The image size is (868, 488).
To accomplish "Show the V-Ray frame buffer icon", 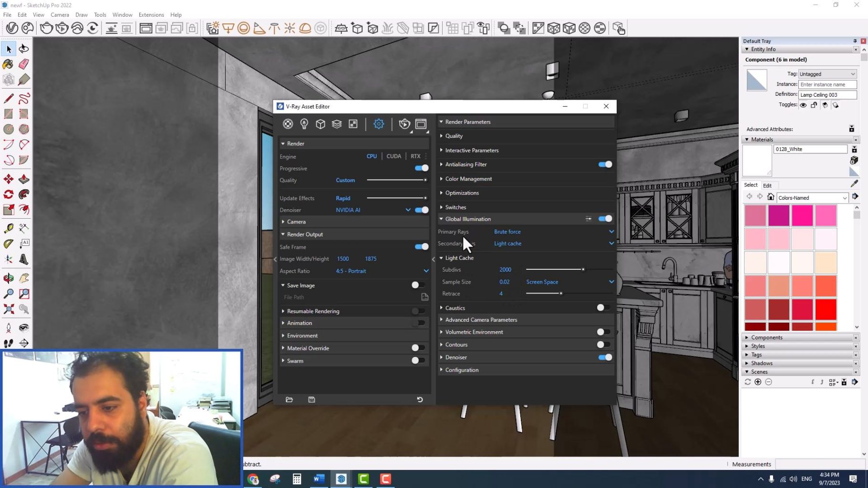I will pos(421,124).
